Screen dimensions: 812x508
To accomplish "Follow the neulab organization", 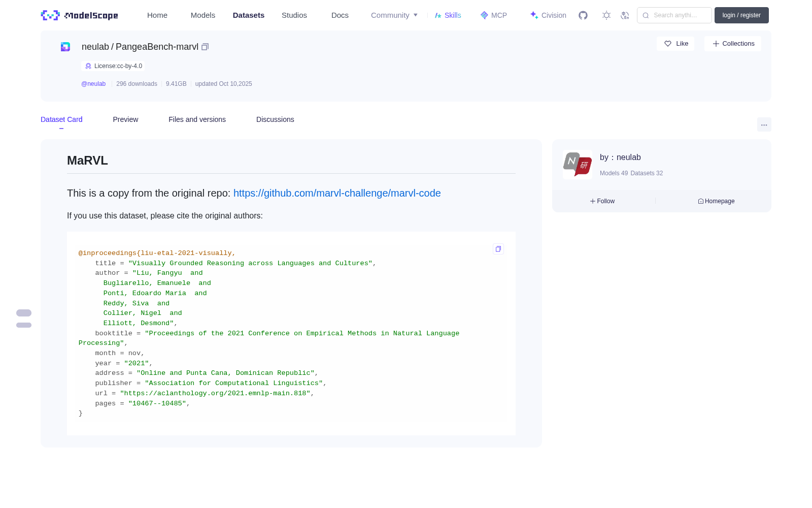I will (602, 201).
